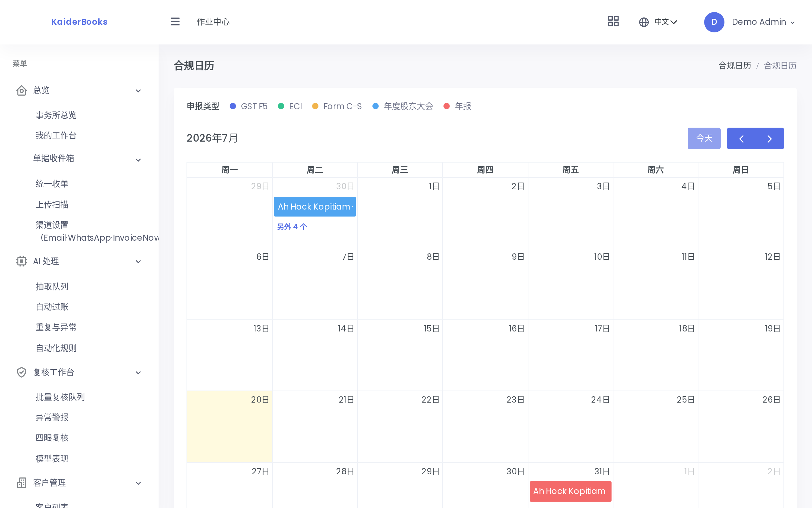Click the 作业中心 header text
Viewport: 812px width, 508px height.
pyautogui.click(x=213, y=22)
